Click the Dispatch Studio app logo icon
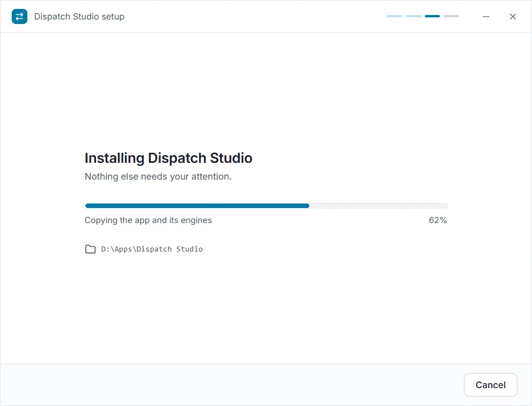Viewport: 532px width, 406px height. 20,16
